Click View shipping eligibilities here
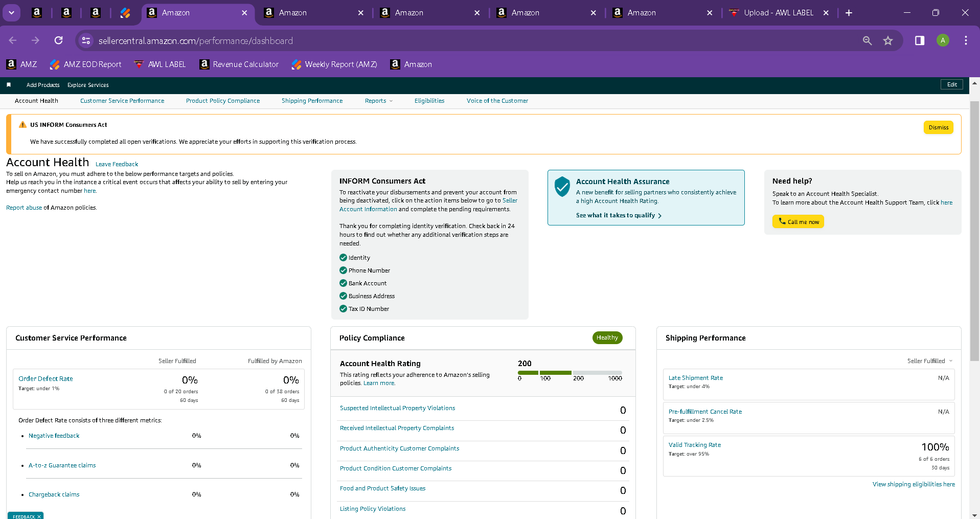The width and height of the screenshot is (980, 519). [914, 484]
